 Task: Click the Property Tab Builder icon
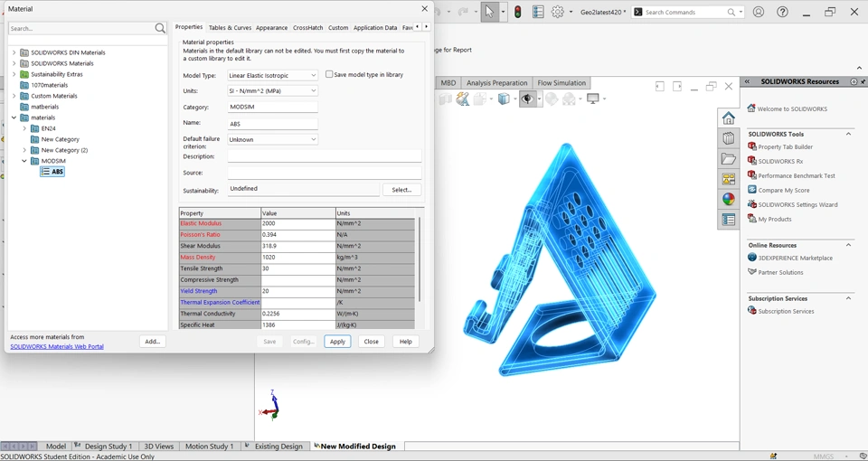[x=751, y=146]
